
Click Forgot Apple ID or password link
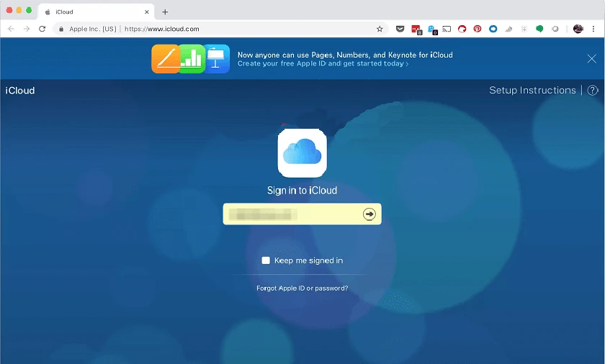coord(302,288)
